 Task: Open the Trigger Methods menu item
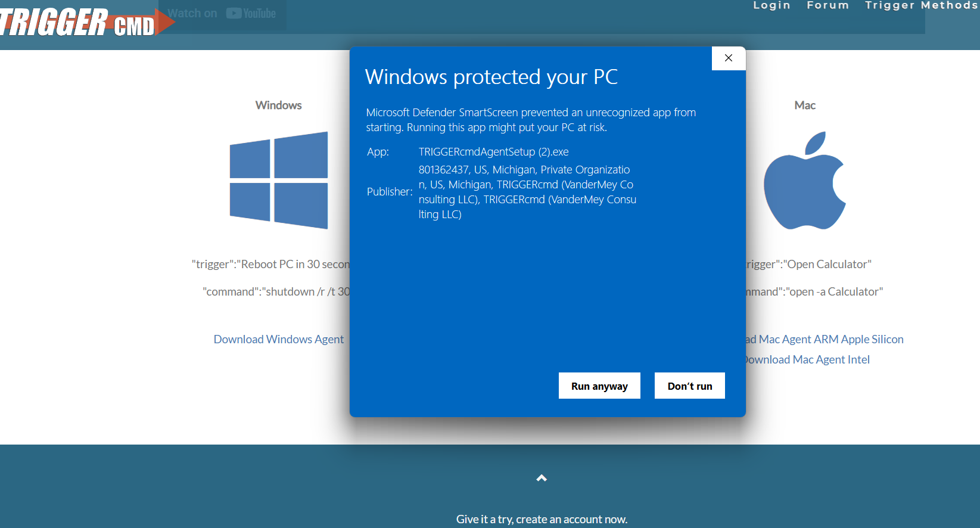921,5
